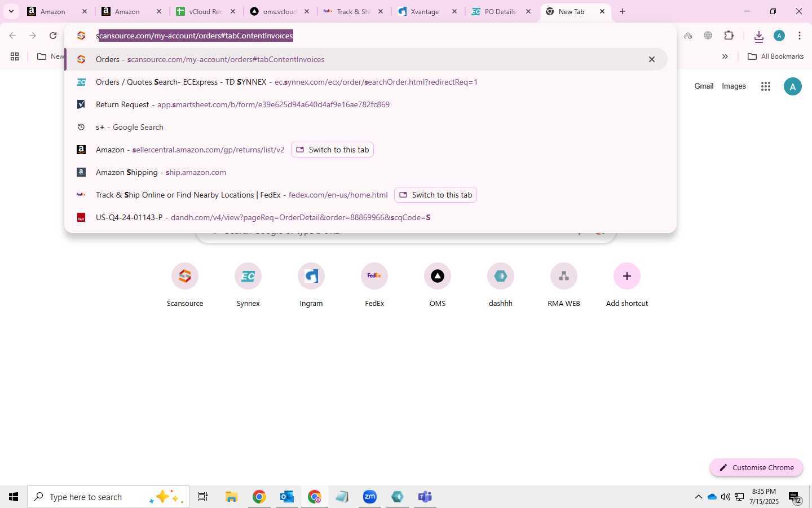Viewport: 812px width, 508px height.
Task: Open the Google apps grid icon
Action: click(765, 86)
